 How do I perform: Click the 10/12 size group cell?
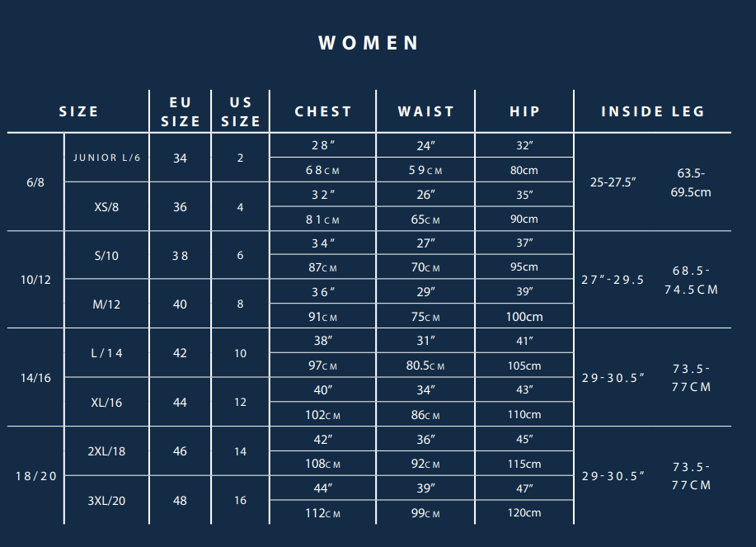click(x=35, y=280)
